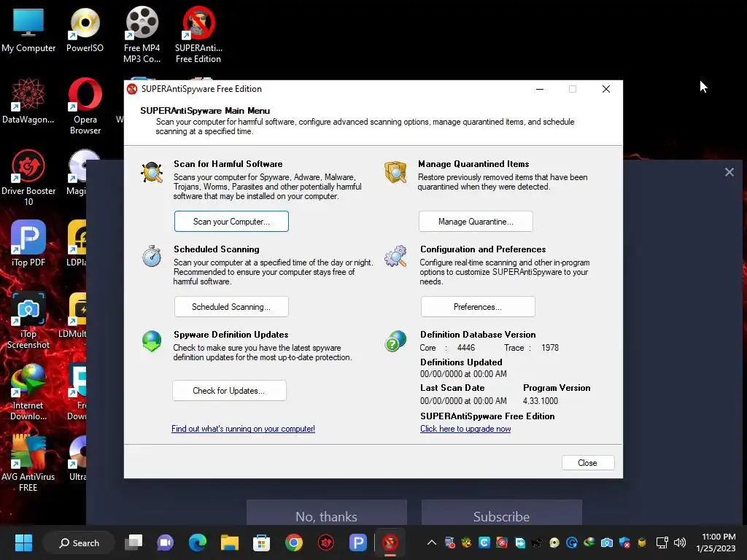Open the Free MP4 MP3 Converter desktop icon
Image resolution: width=747 pixels, height=560 pixels.
pos(142,35)
